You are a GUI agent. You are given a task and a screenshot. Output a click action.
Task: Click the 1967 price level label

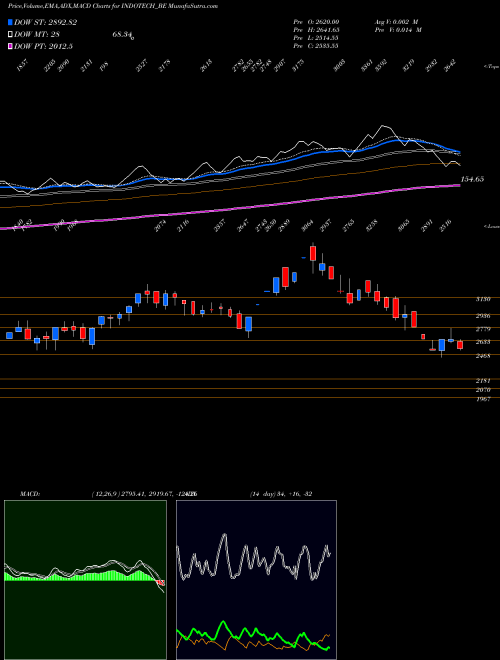pos(483,399)
